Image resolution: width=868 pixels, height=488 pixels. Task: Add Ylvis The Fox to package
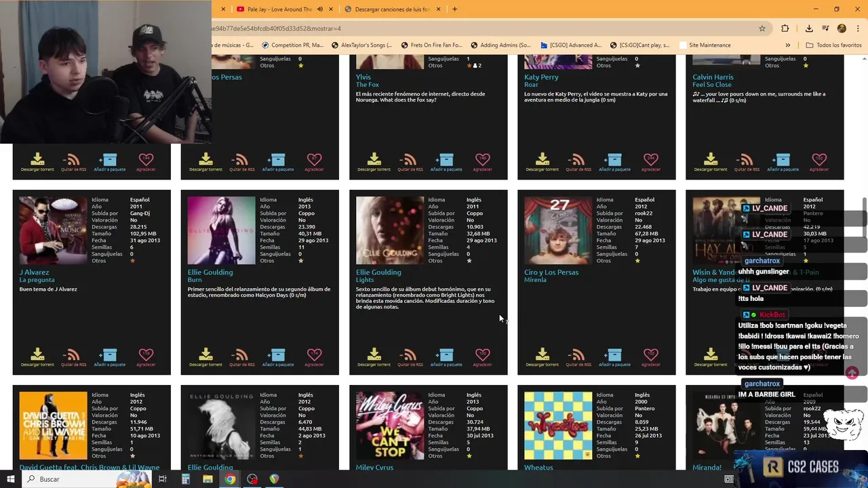pos(446,162)
